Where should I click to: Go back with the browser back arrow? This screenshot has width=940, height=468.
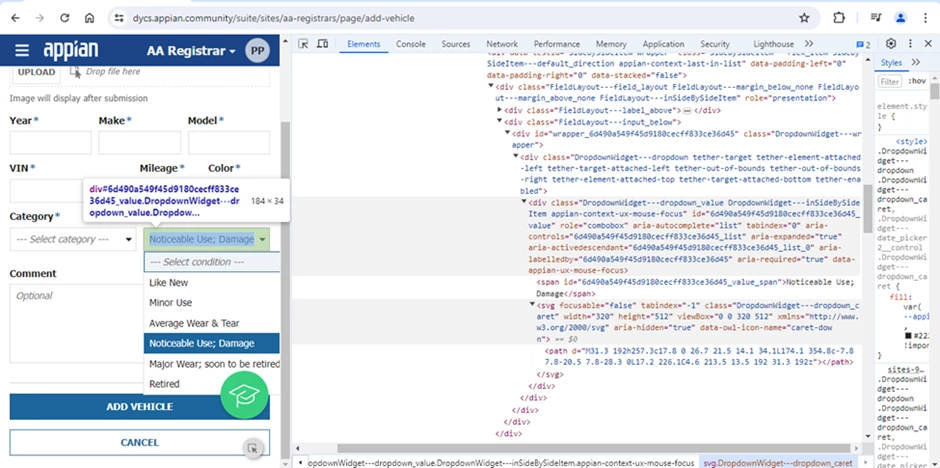15,18
